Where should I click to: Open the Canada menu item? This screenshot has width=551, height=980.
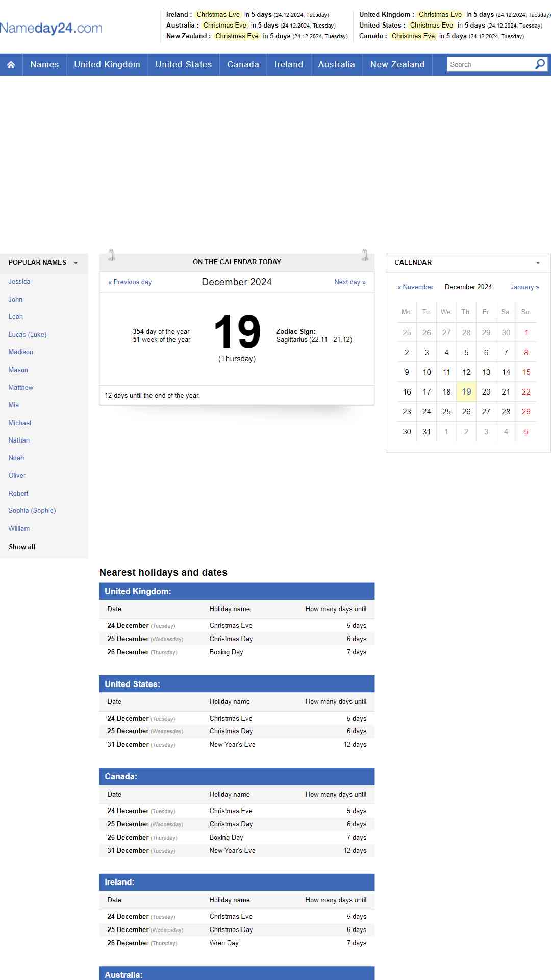(243, 64)
